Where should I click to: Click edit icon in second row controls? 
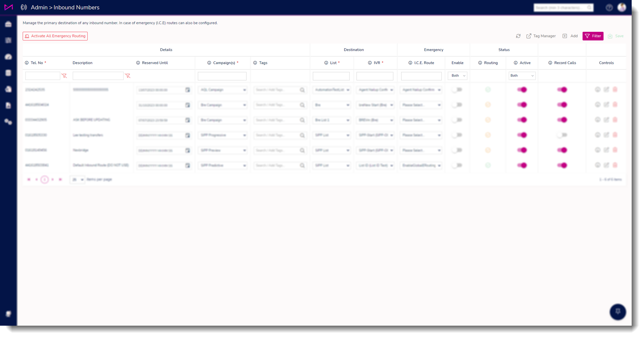(x=606, y=105)
